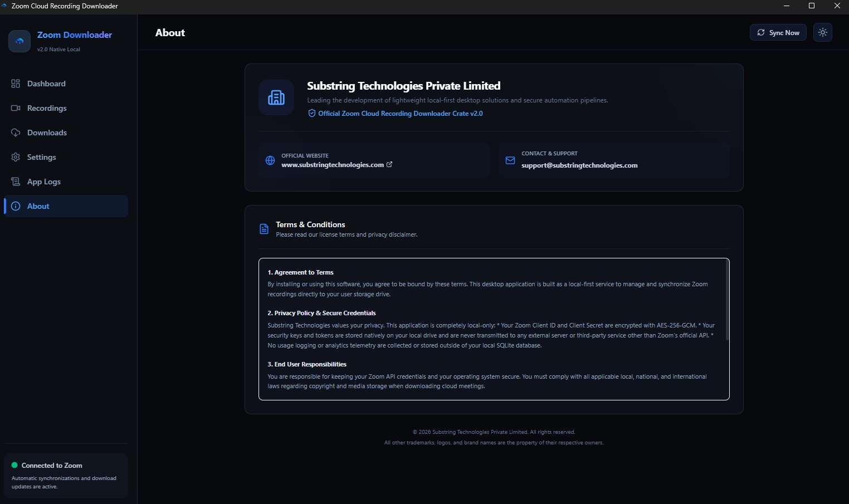849x504 pixels.
Task: Click the 'Connected to Zoom' status text
Action: pyautogui.click(x=52, y=466)
